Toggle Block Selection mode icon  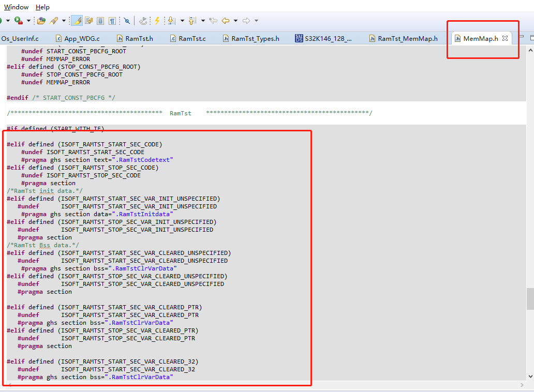tap(100, 21)
